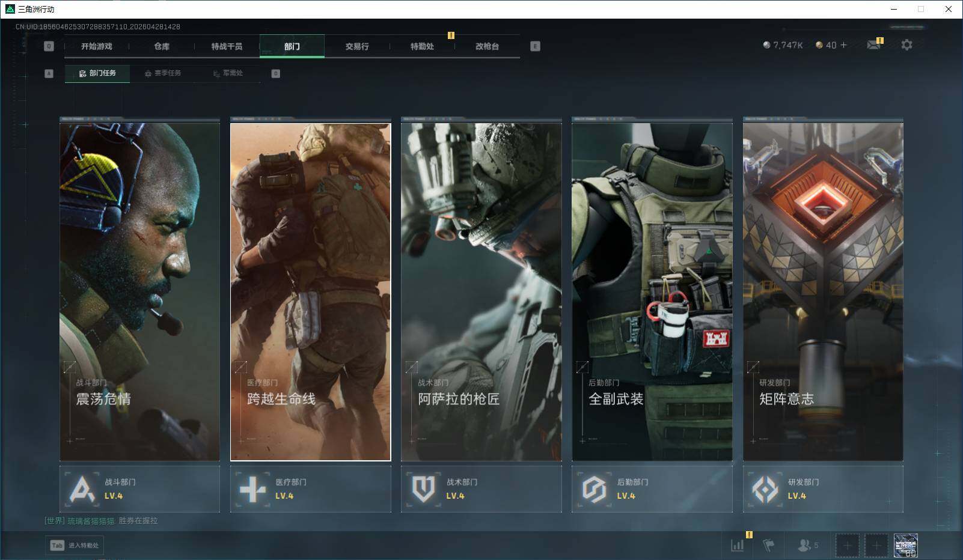
Task: Minimize the 三角洲行动 window
Action: tap(893, 9)
